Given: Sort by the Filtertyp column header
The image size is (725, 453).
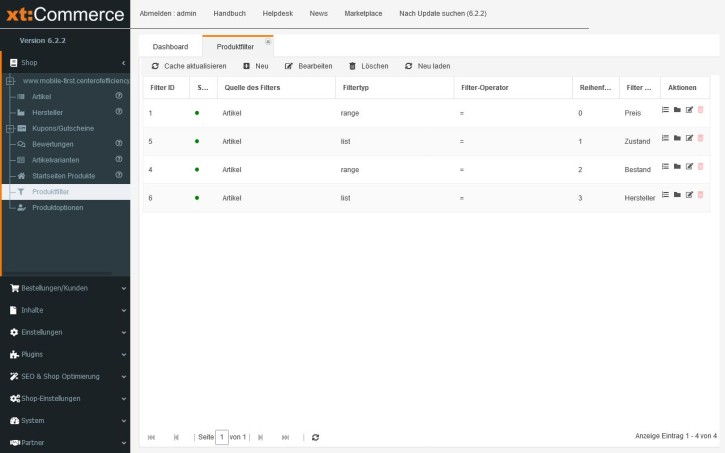Looking at the screenshot, I should click(394, 87).
